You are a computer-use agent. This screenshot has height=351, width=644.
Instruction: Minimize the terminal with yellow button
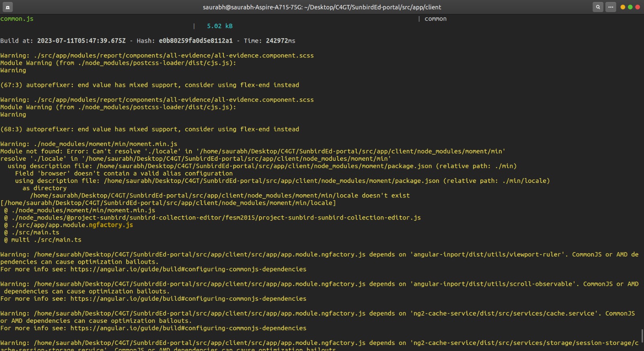point(623,7)
